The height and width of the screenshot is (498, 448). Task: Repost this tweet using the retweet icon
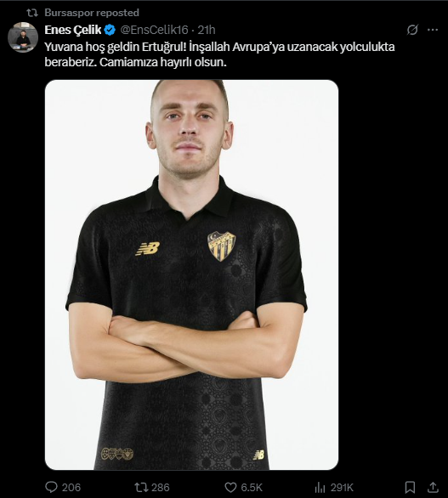139,487
